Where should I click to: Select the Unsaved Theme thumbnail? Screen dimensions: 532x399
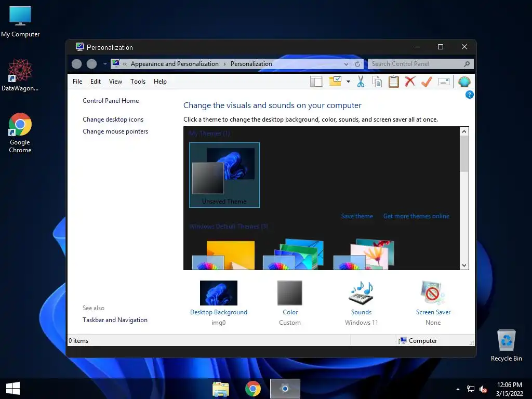tap(224, 175)
